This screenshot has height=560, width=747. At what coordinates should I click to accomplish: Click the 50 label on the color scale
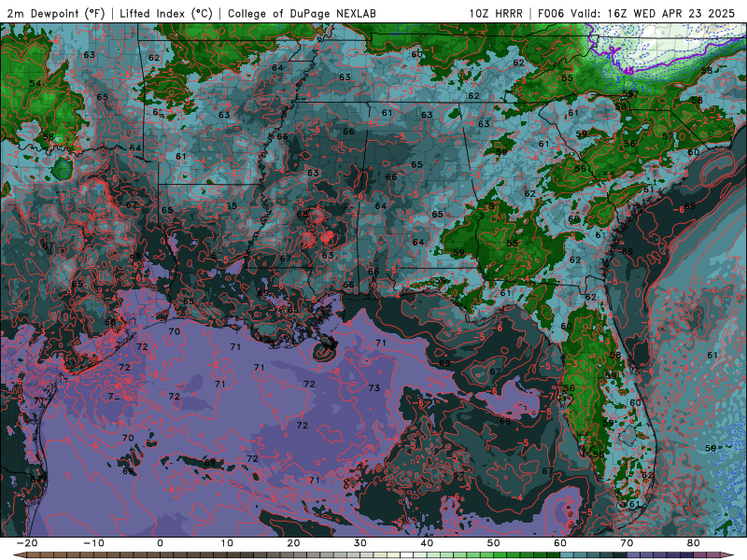tap(494, 543)
